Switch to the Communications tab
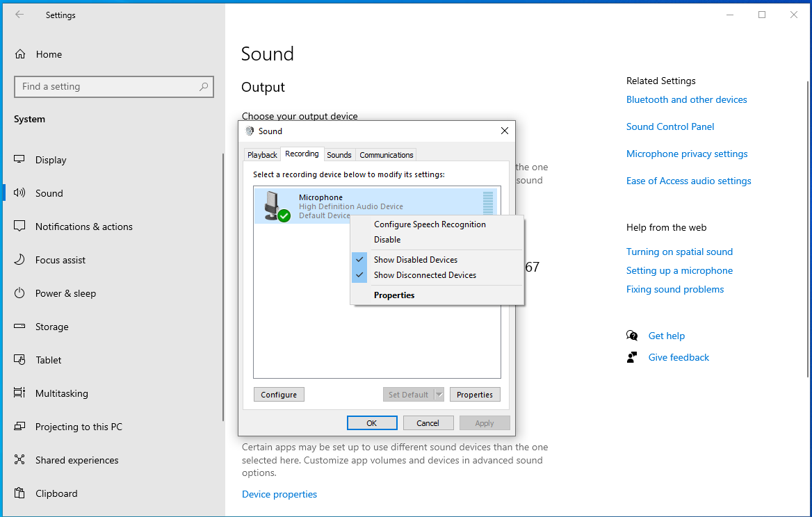 [387, 155]
